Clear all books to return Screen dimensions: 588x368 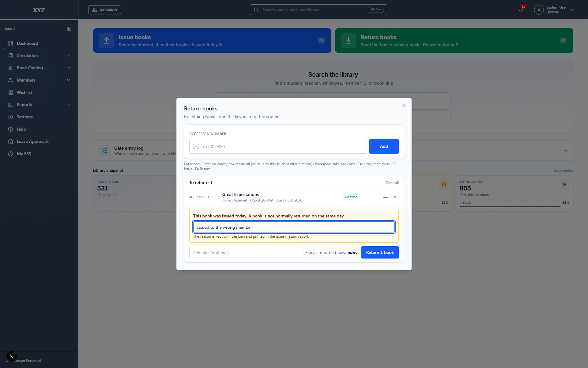392,183
